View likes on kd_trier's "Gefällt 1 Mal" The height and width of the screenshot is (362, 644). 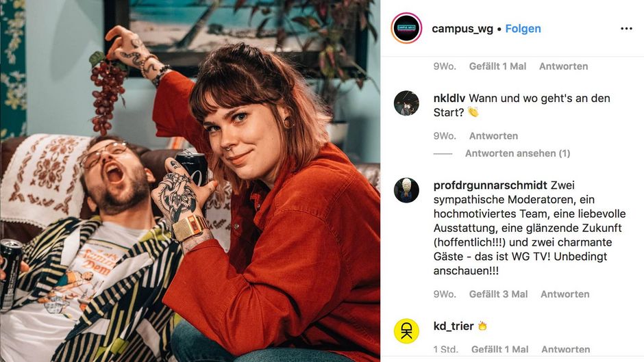[x=500, y=349]
